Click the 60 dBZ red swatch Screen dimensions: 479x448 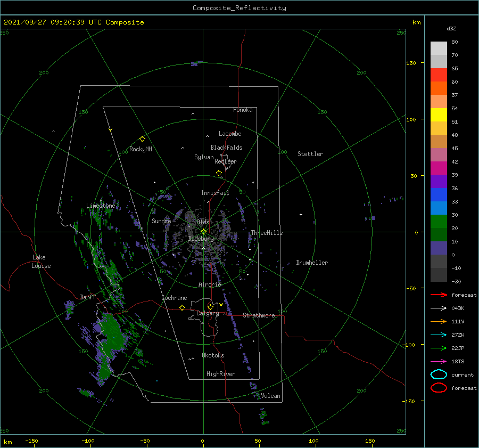pyautogui.click(x=439, y=75)
